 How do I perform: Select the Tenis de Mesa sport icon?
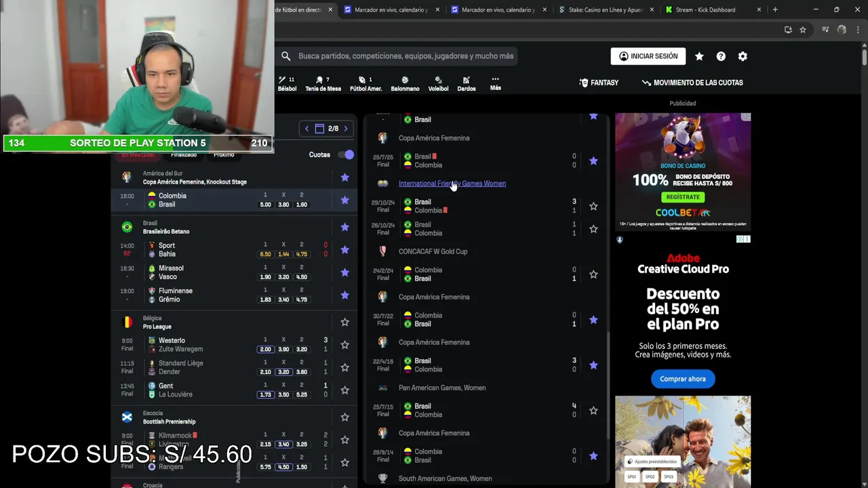[323, 83]
